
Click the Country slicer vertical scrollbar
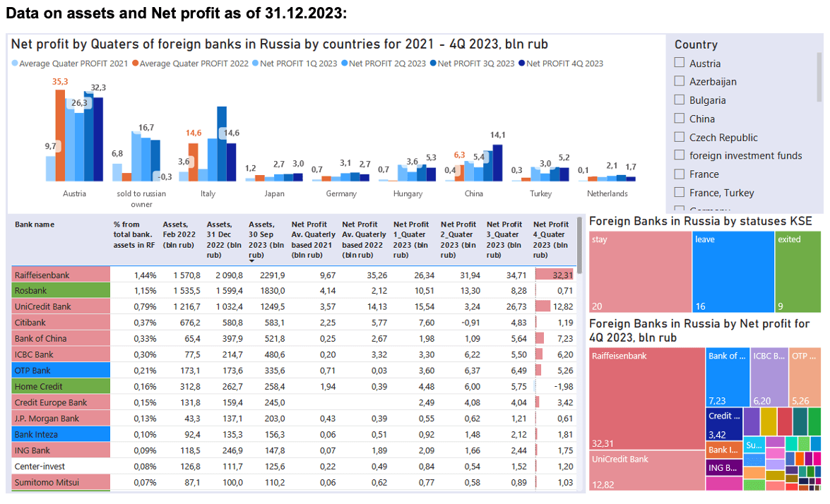point(820,77)
